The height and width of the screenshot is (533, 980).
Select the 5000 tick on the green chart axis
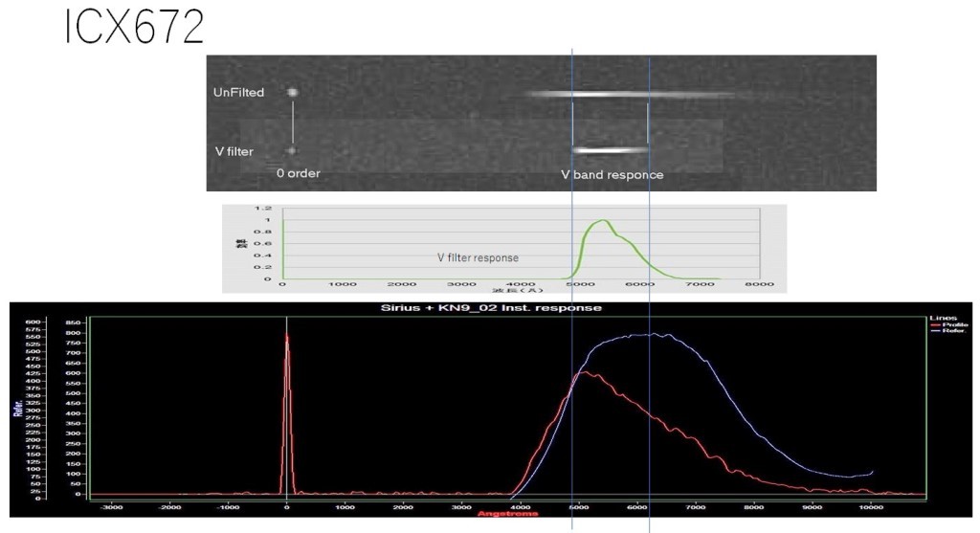[581, 284]
